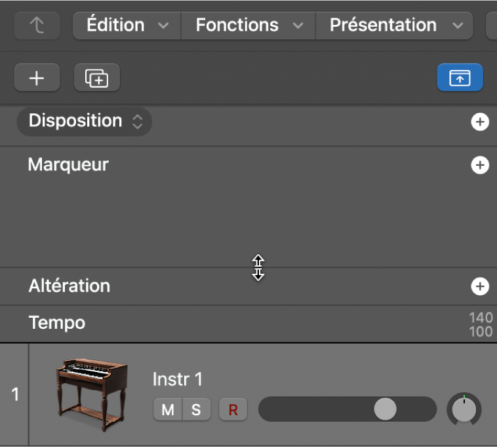Click the duplicate track icon

97,78
